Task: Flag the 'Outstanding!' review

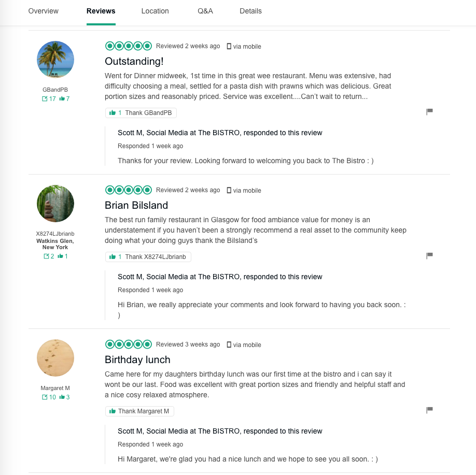Action: click(x=429, y=111)
